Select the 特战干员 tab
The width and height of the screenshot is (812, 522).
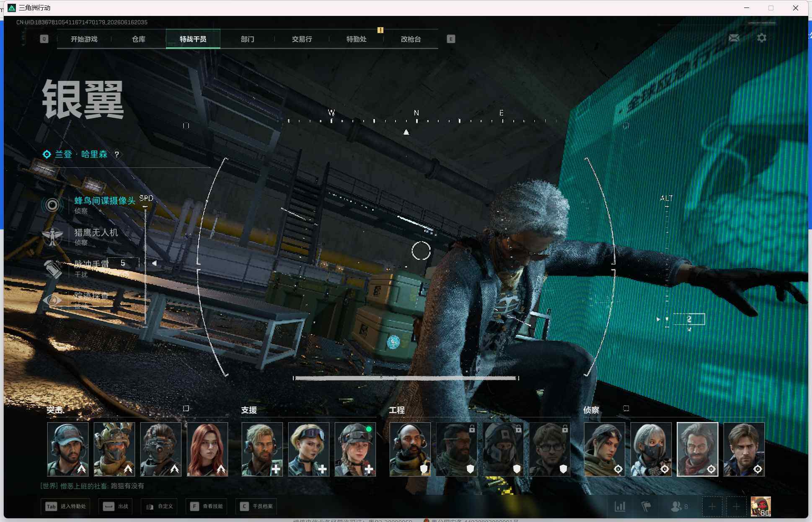193,39
